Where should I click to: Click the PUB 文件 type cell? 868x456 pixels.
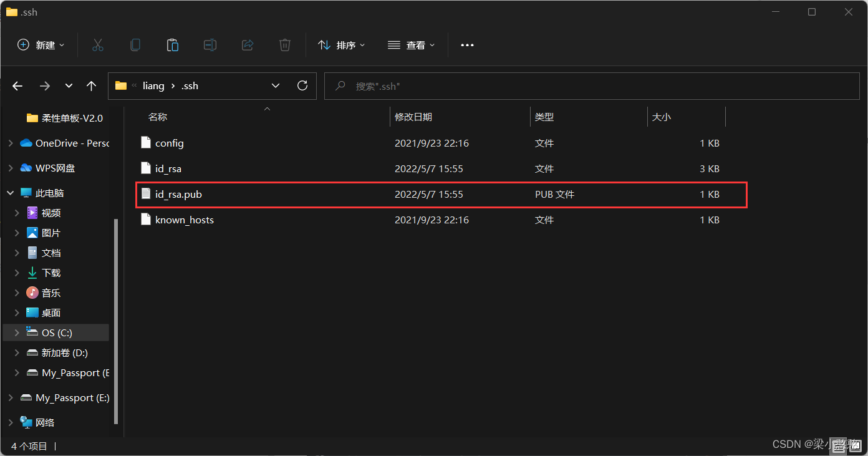coord(554,194)
